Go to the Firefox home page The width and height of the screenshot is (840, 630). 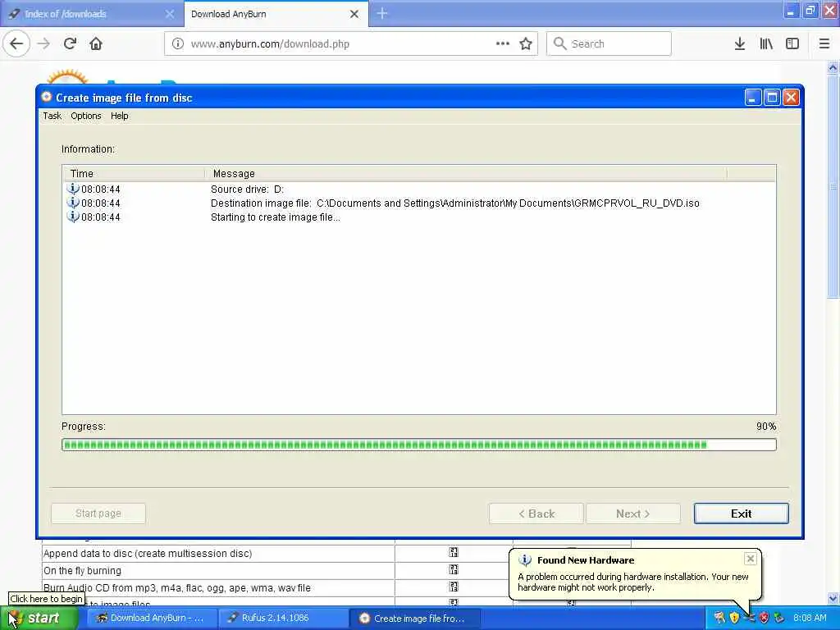coord(96,43)
